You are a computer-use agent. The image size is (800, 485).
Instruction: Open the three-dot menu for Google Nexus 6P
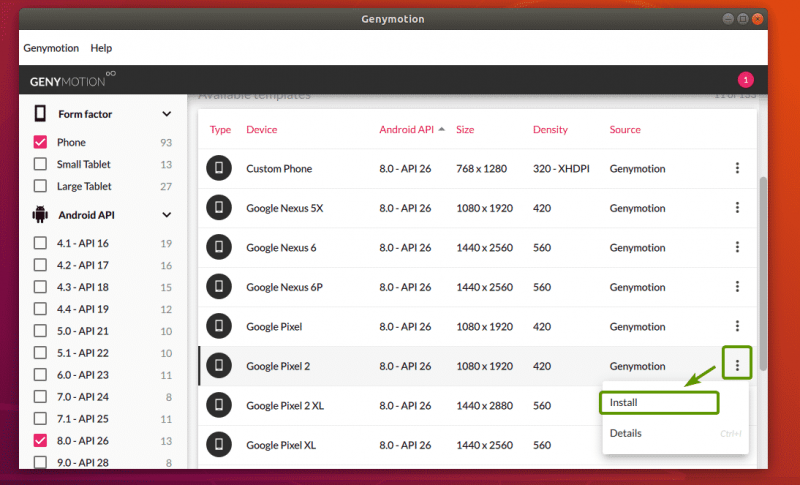coord(737,287)
